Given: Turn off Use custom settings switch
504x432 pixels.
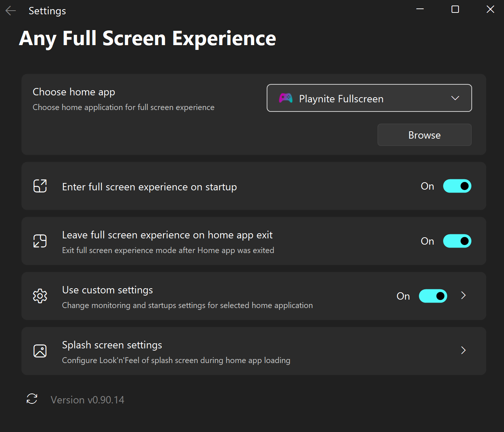Looking at the screenshot, I should click(433, 296).
